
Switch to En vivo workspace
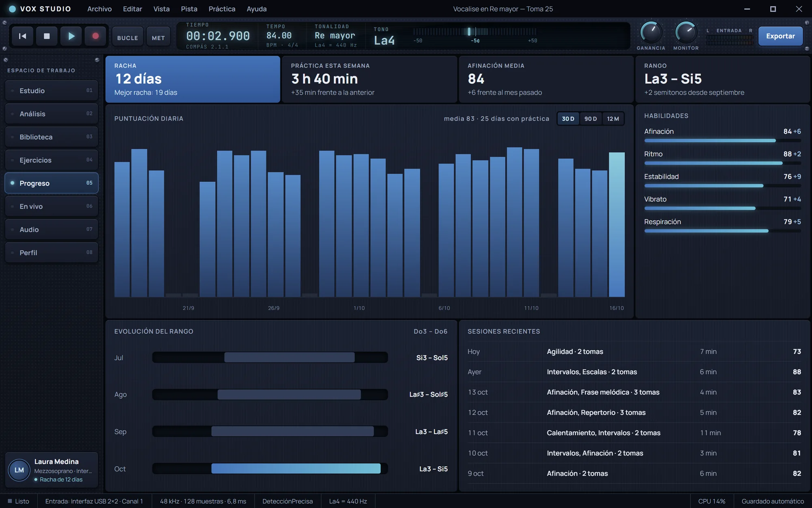52,206
